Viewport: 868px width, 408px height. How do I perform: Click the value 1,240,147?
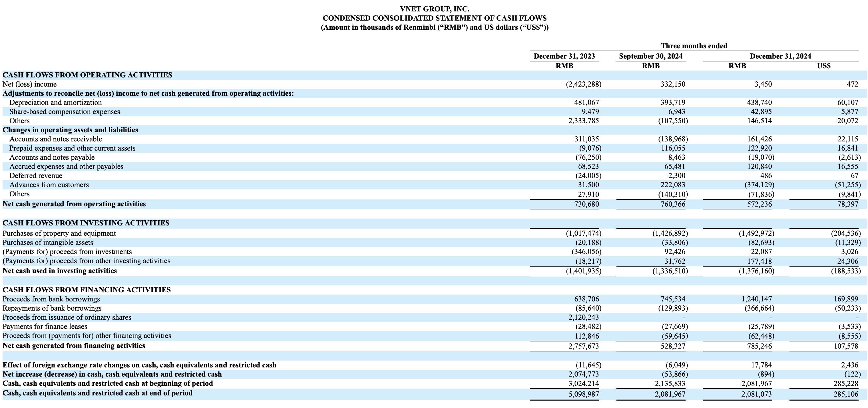tap(756, 299)
